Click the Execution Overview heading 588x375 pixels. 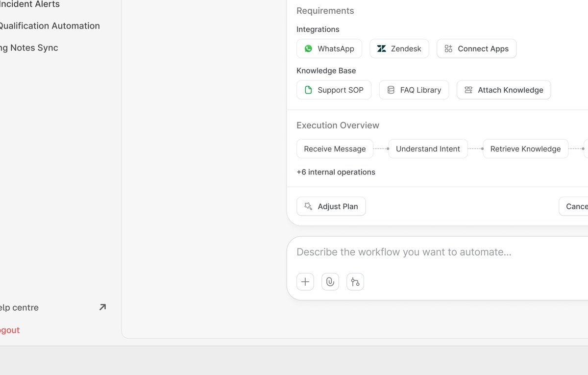338,125
